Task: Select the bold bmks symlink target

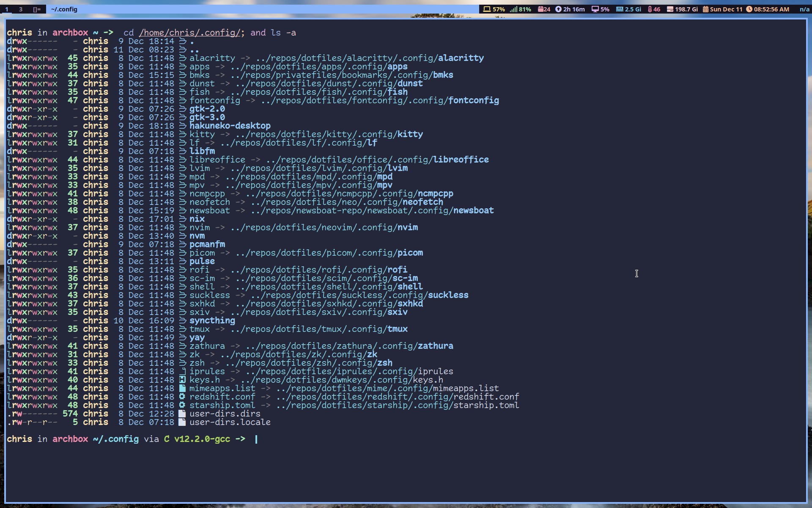Action: [x=443, y=75]
